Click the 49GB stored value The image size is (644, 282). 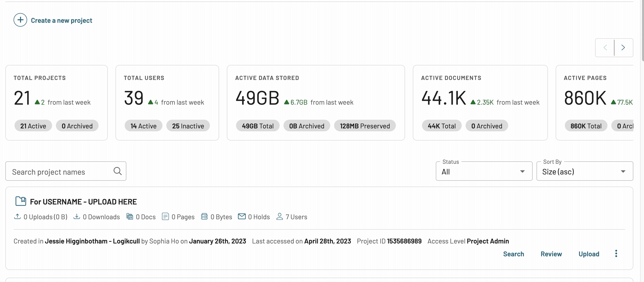tap(257, 98)
